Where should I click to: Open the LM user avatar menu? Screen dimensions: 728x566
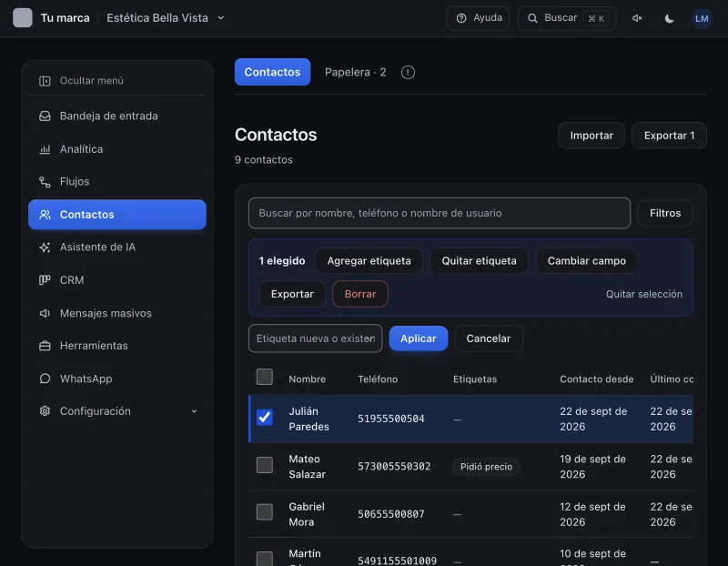pos(701,18)
